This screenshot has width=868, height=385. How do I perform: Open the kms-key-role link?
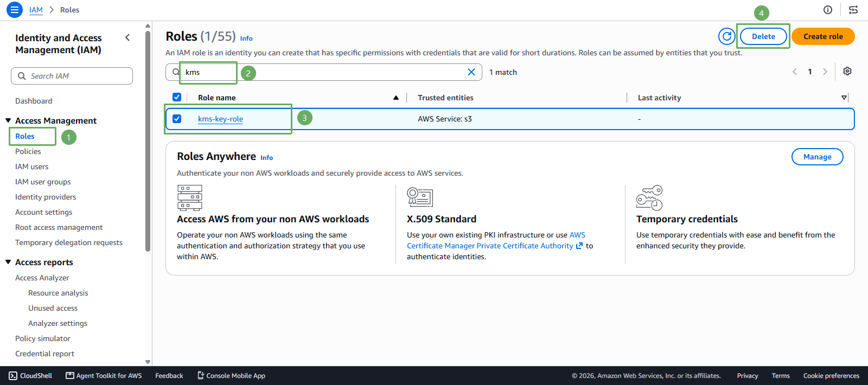[x=220, y=119]
